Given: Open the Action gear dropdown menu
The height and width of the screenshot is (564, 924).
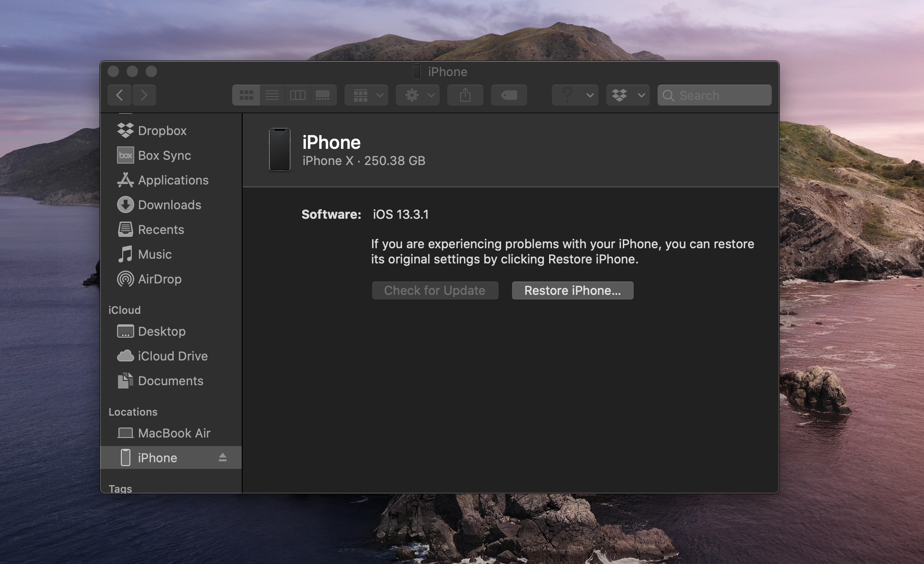Looking at the screenshot, I should click(x=418, y=96).
